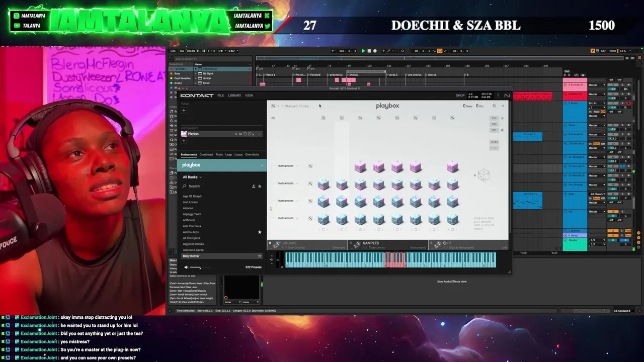Switch to the Loops browser tab

[238, 154]
